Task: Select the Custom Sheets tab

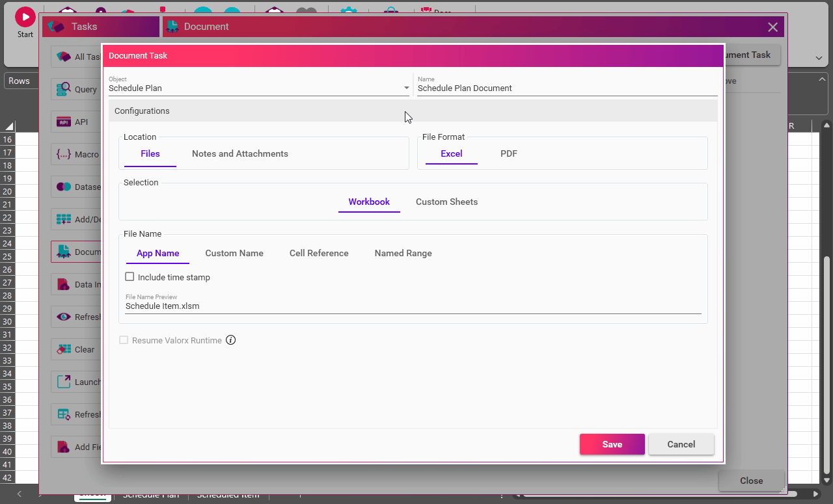Action: click(x=446, y=202)
